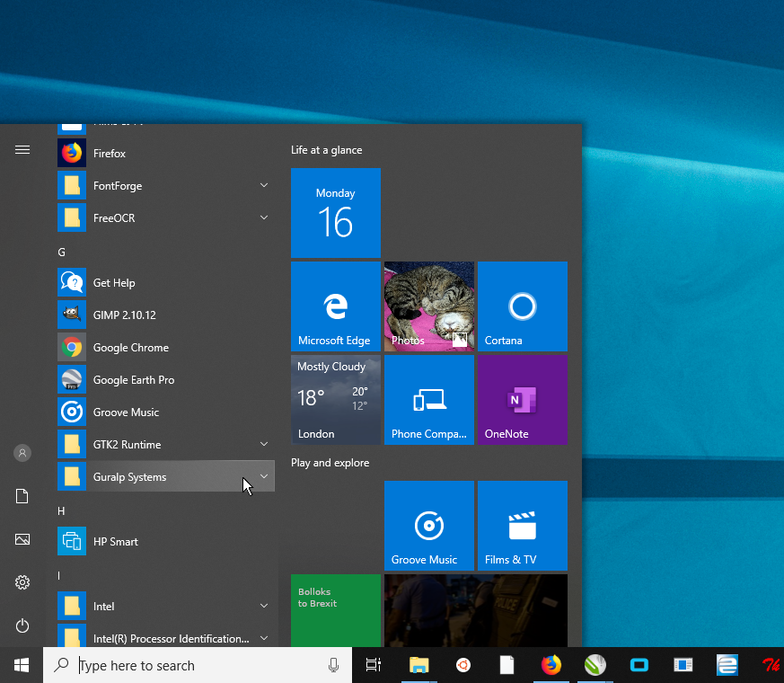Open the green Bolloks to Brexit tile
Viewport: 784px width, 683px height.
(336, 610)
